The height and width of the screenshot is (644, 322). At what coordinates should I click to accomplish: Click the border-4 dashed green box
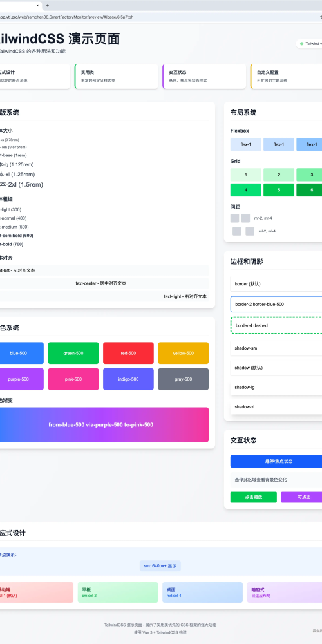276,325
